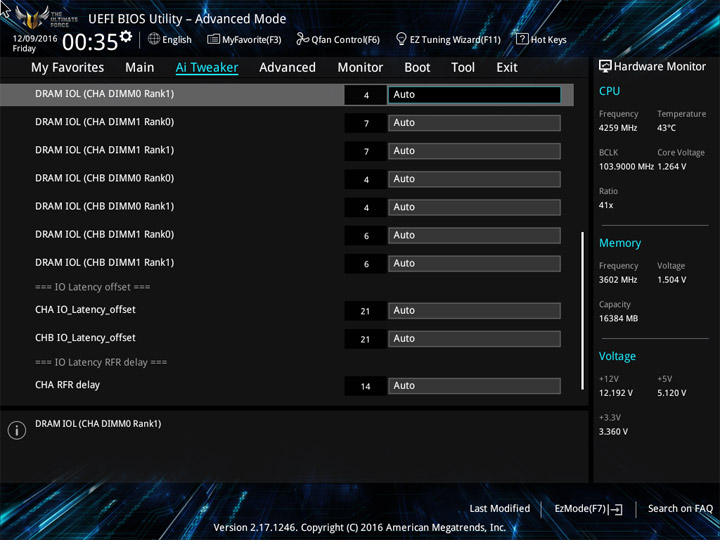720x540 pixels.
Task: Click the 12/09/2016 date text
Action: [x=34, y=39]
